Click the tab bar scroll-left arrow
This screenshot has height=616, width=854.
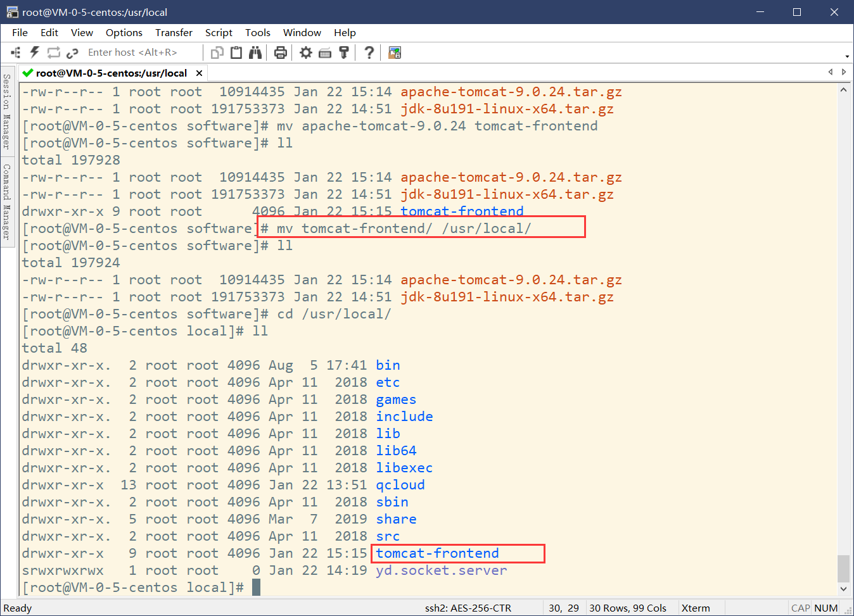(830, 72)
